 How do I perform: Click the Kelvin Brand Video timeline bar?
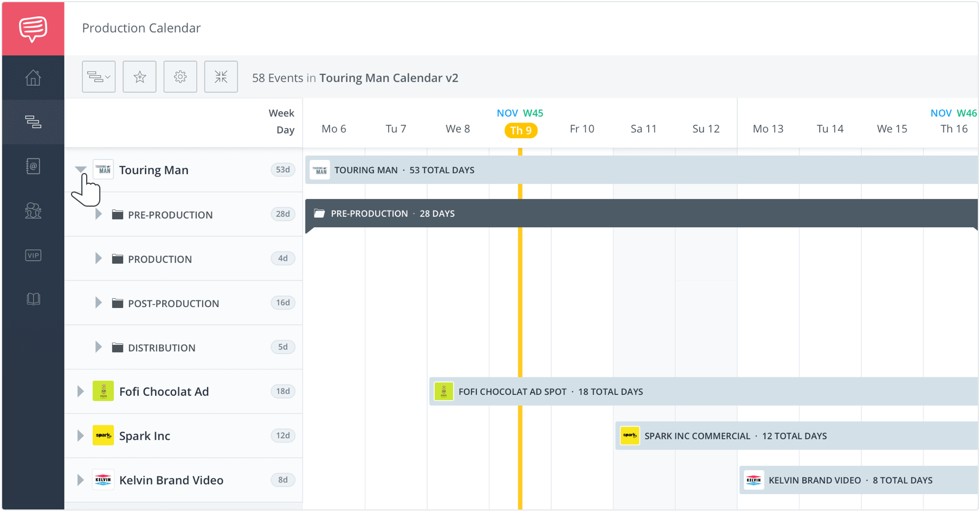tap(859, 481)
